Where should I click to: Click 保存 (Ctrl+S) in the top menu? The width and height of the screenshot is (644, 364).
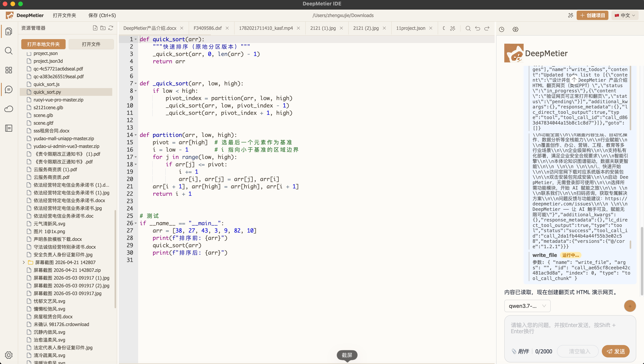pyautogui.click(x=102, y=15)
